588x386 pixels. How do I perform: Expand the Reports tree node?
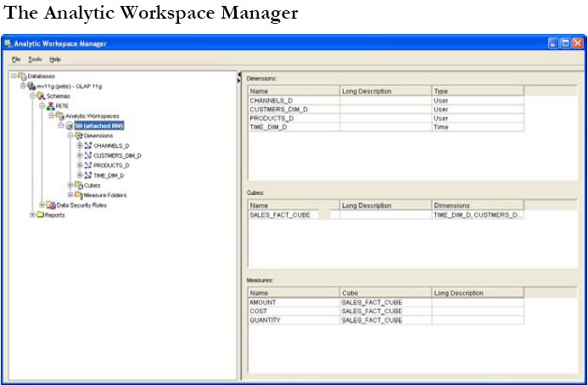click(33, 215)
